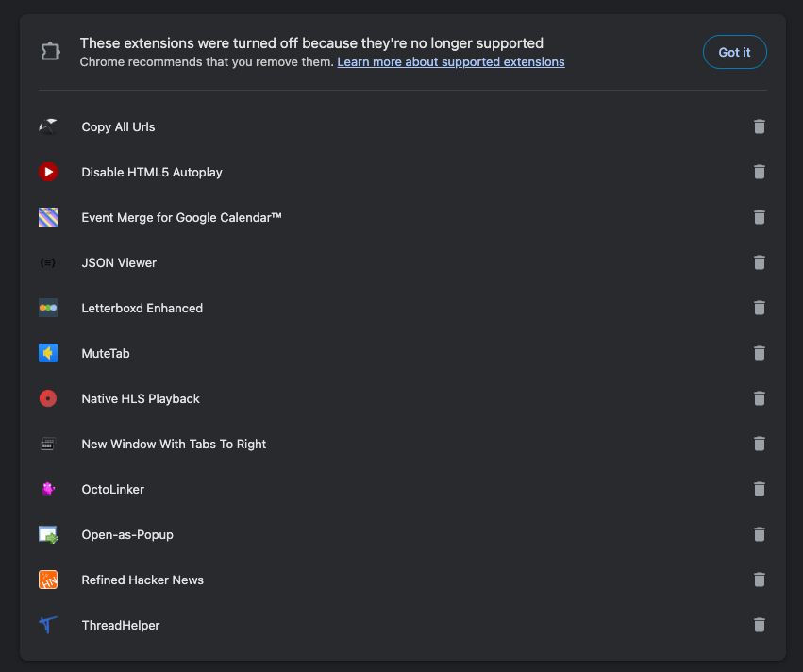Click trash icon for Event Merge for Google Calendar

(759, 217)
